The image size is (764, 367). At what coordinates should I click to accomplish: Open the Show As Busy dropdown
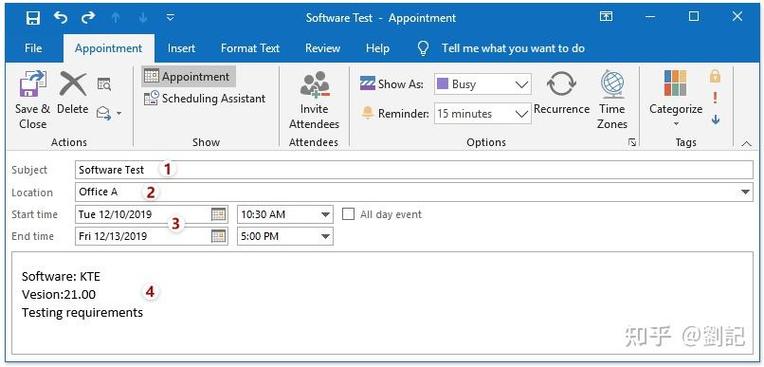pyautogui.click(x=482, y=84)
